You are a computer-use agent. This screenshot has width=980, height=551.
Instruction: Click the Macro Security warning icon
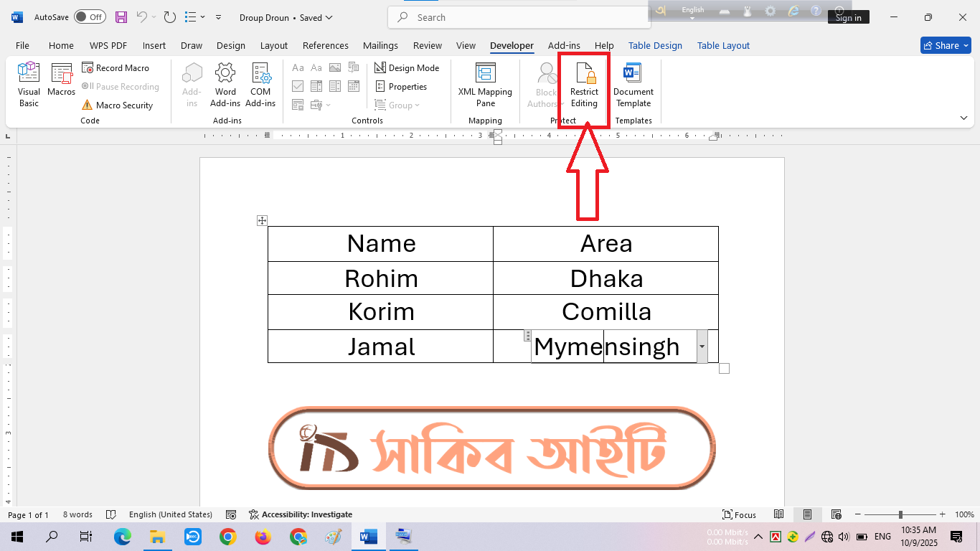88,105
